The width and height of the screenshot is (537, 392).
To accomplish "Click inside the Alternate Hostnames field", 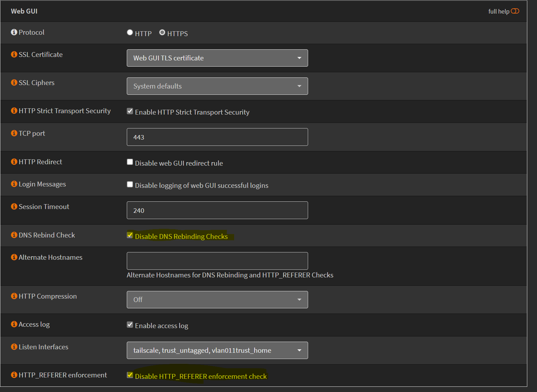I will [217, 261].
